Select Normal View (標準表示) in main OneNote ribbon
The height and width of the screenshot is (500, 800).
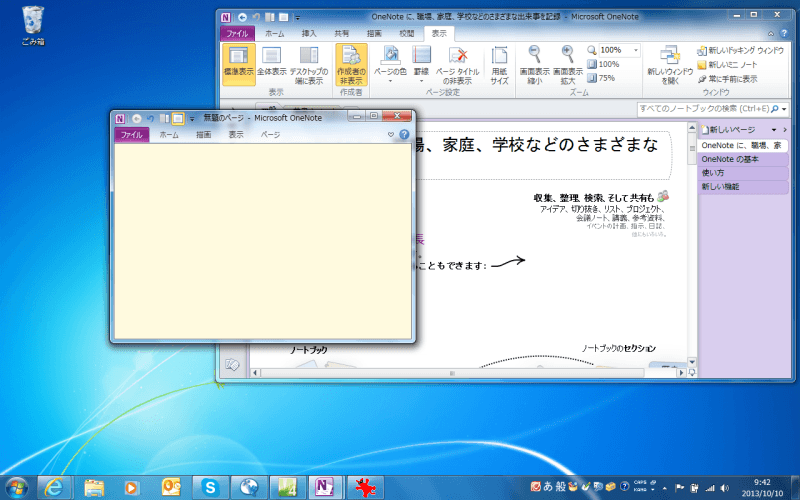(x=239, y=64)
